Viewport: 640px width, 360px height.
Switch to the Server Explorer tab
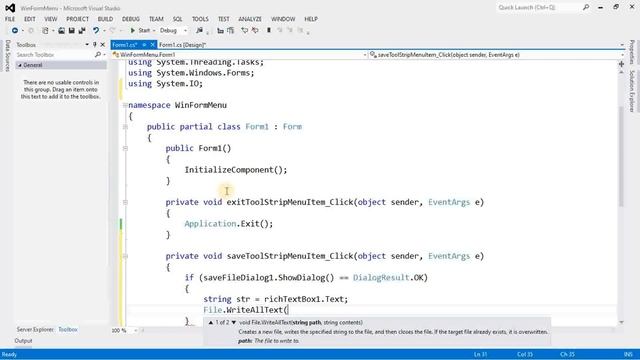pos(35,329)
